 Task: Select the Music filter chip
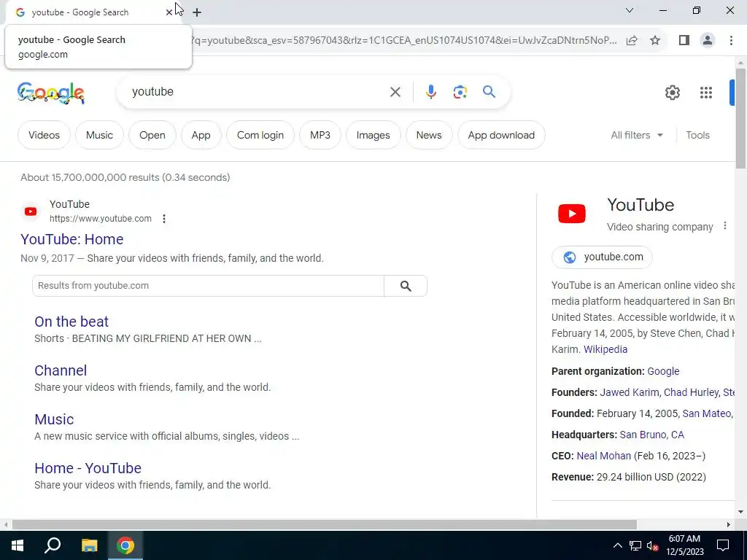pos(99,135)
